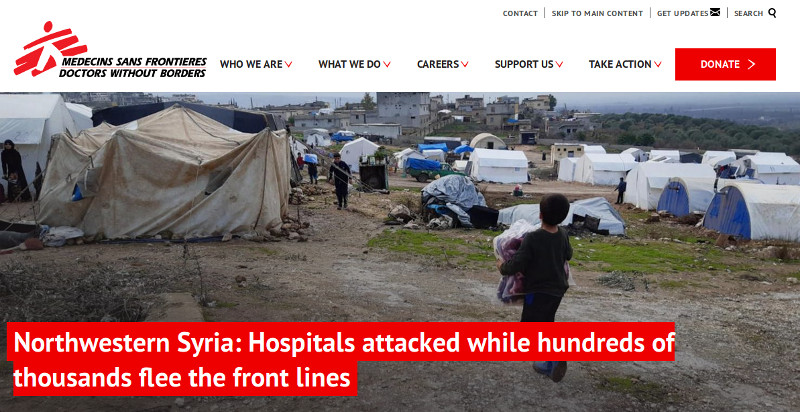Click the red Donate button

(725, 64)
